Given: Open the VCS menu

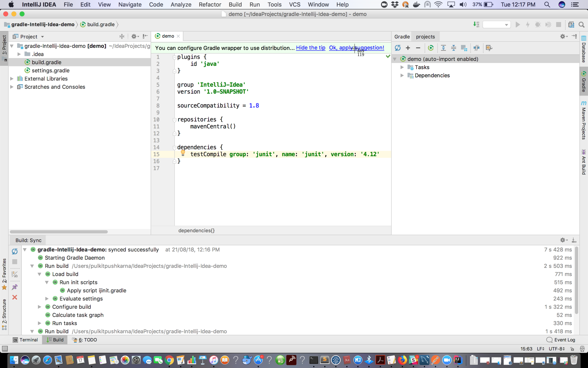Looking at the screenshot, I should (x=295, y=4).
